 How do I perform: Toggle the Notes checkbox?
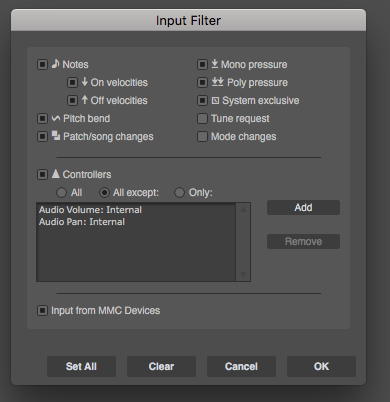pyautogui.click(x=42, y=64)
